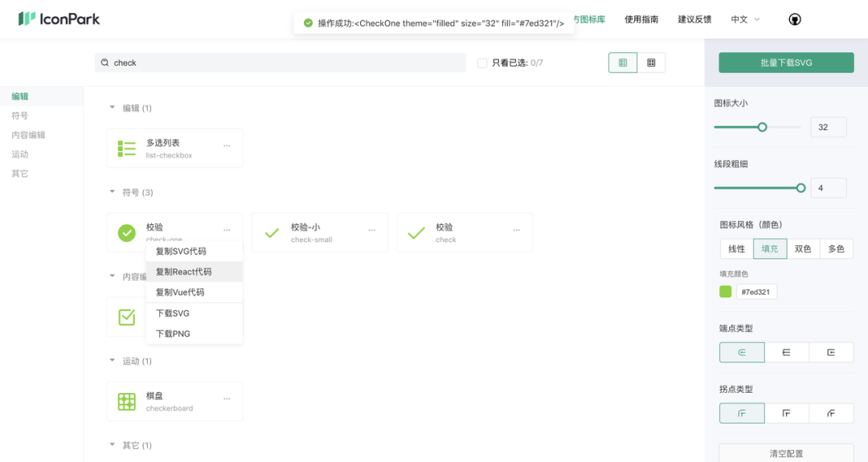Choose 复制SVG代码 from the context menu
The width and height of the screenshot is (868, 462).
click(194, 251)
